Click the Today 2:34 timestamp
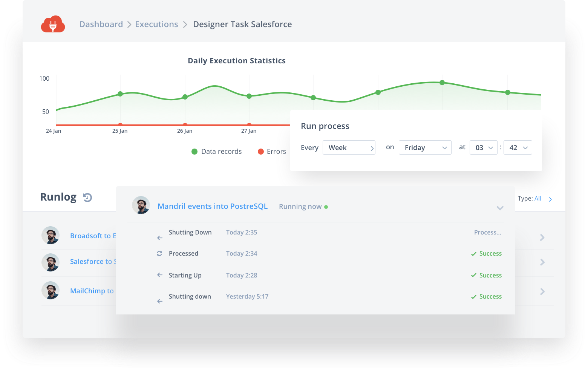Image resolution: width=588 pixels, height=371 pixels. (242, 253)
